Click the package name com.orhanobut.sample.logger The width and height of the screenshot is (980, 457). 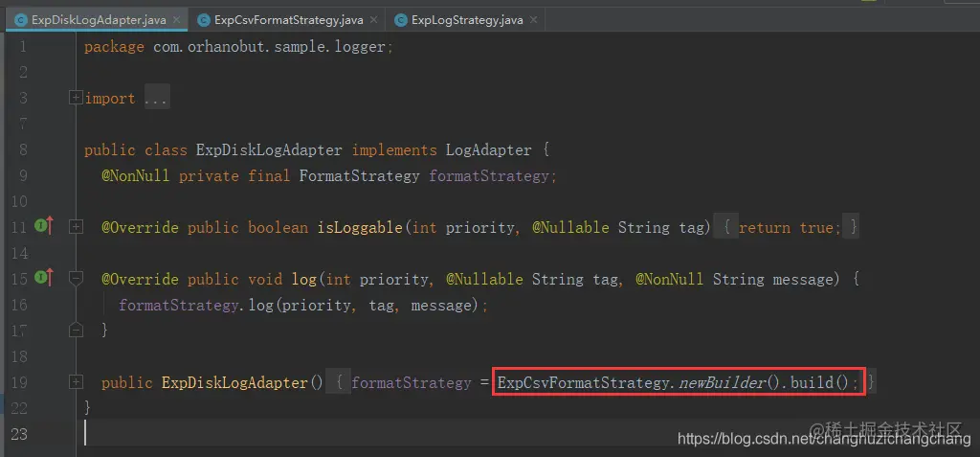269,47
